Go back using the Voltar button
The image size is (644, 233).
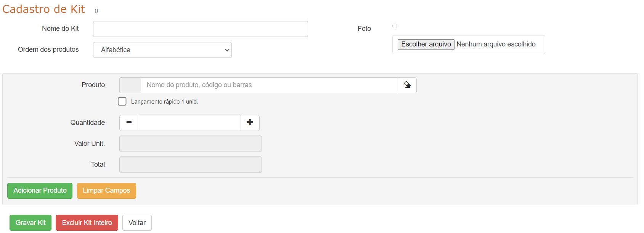coord(137,223)
